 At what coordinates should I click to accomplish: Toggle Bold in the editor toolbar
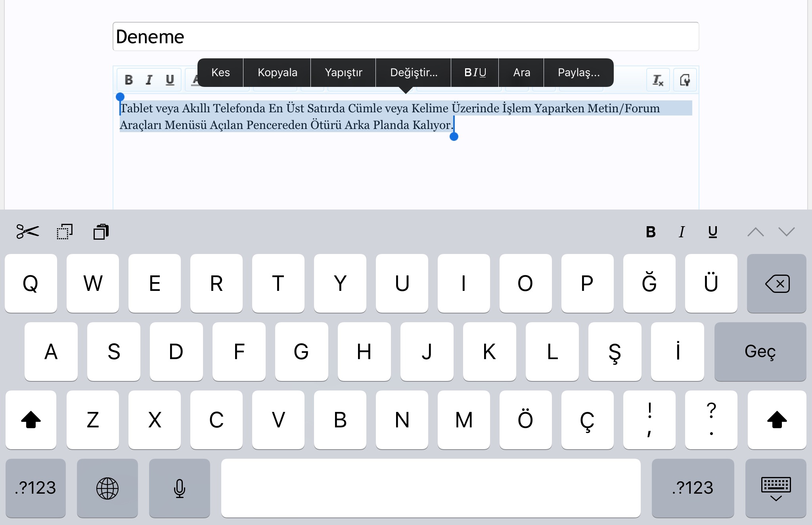[128, 80]
